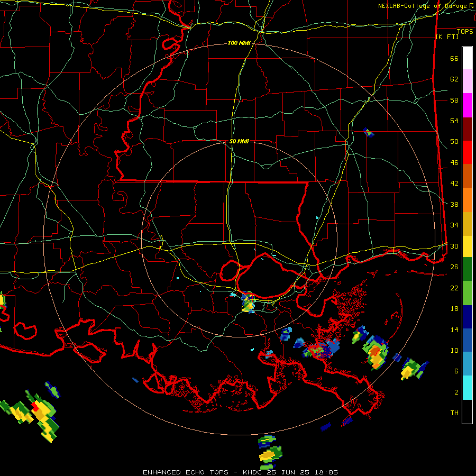Click the "58" legend value label

click(x=454, y=100)
